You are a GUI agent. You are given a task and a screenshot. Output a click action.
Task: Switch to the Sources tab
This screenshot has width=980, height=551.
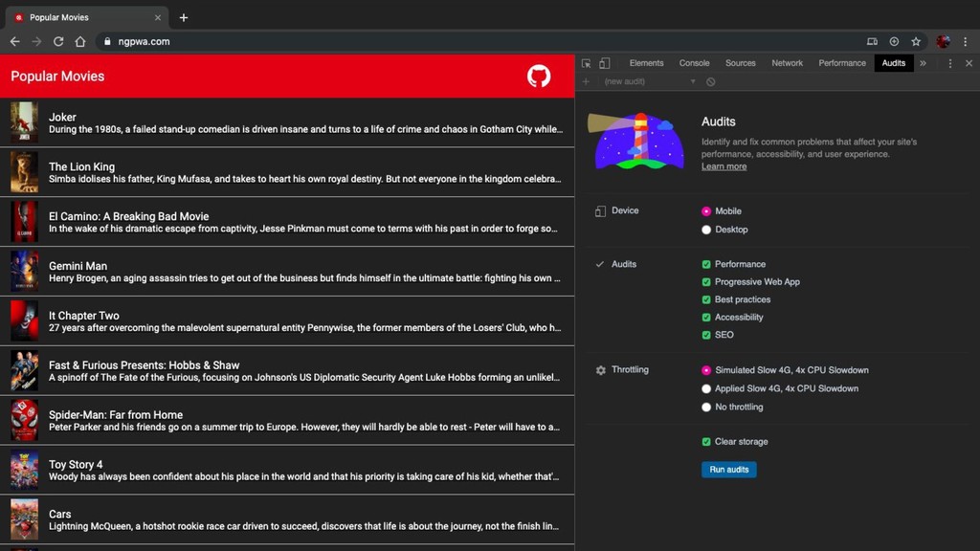(x=740, y=63)
